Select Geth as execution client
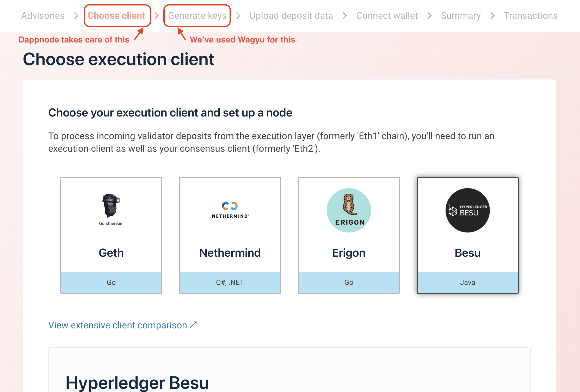This screenshot has height=392, width=580. [111, 252]
